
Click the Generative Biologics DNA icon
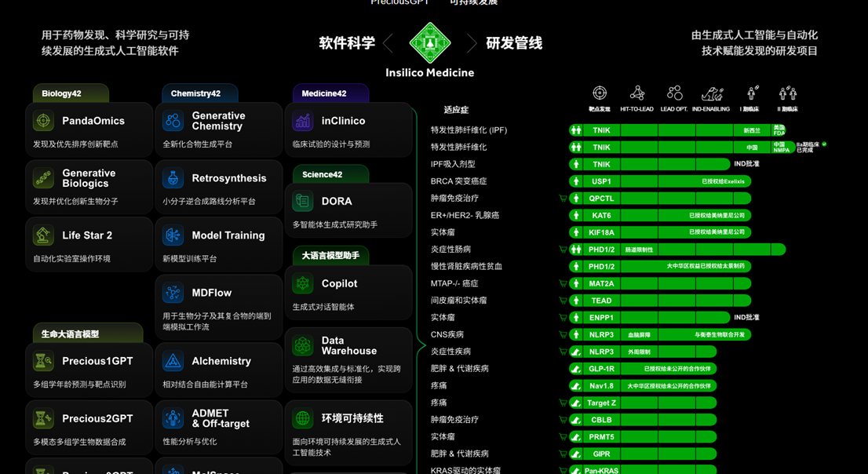coord(43,178)
